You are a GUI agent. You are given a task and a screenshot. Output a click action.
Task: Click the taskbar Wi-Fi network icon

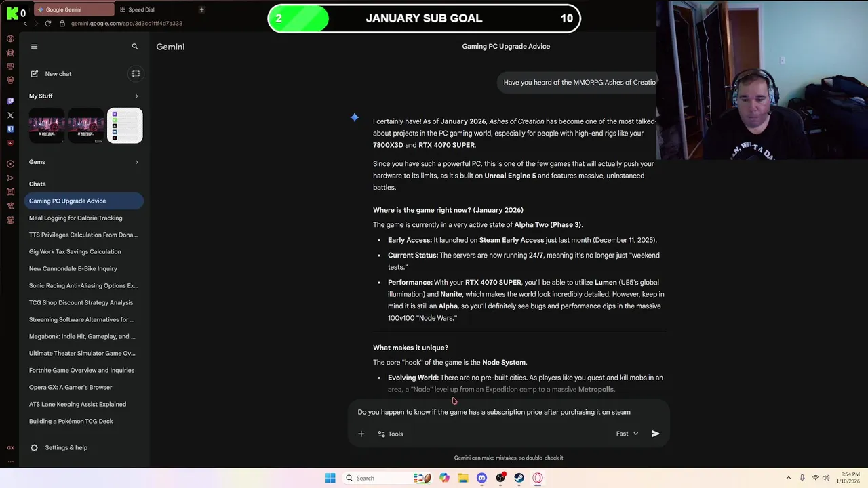(x=816, y=478)
